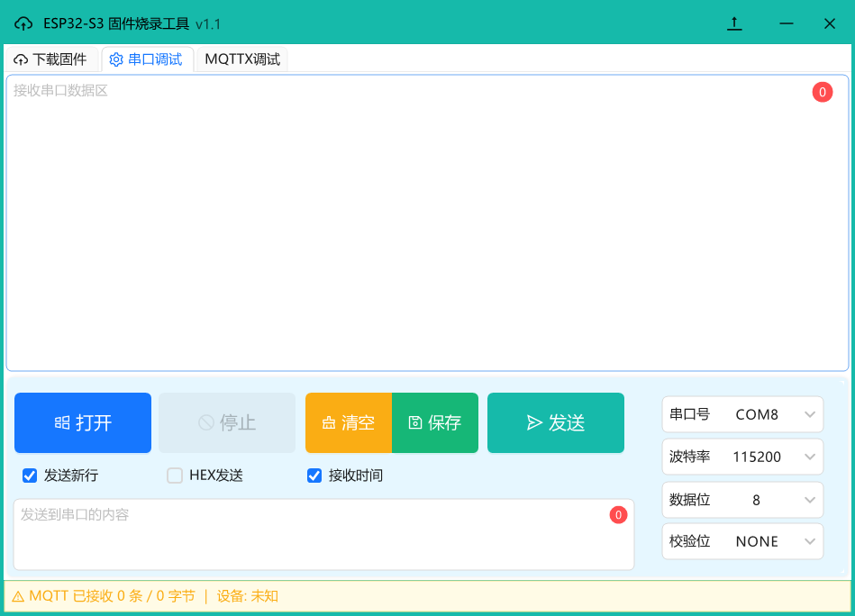The width and height of the screenshot is (855, 616).
Task: Click the blue 打开 button
Action: [83, 422]
